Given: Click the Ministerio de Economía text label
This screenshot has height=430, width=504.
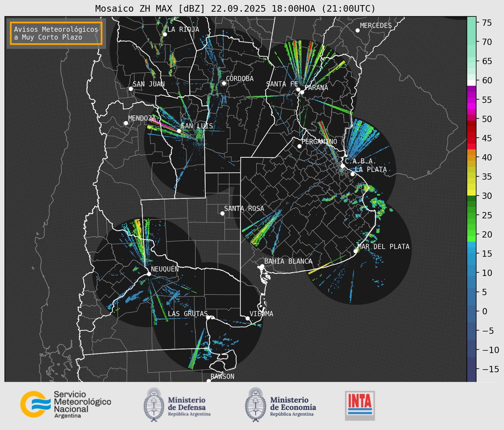Looking at the screenshot, I should tap(293, 403).
